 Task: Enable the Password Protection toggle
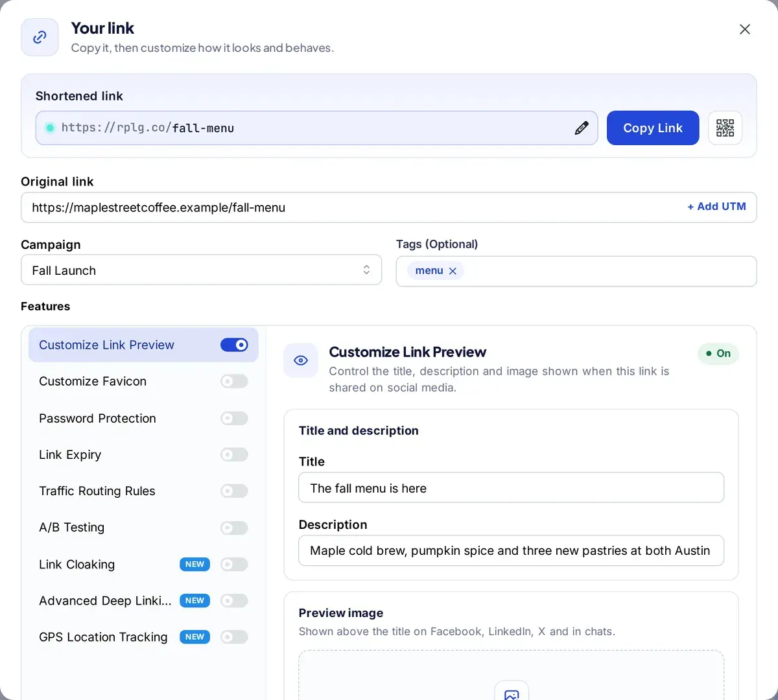[x=234, y=418]
